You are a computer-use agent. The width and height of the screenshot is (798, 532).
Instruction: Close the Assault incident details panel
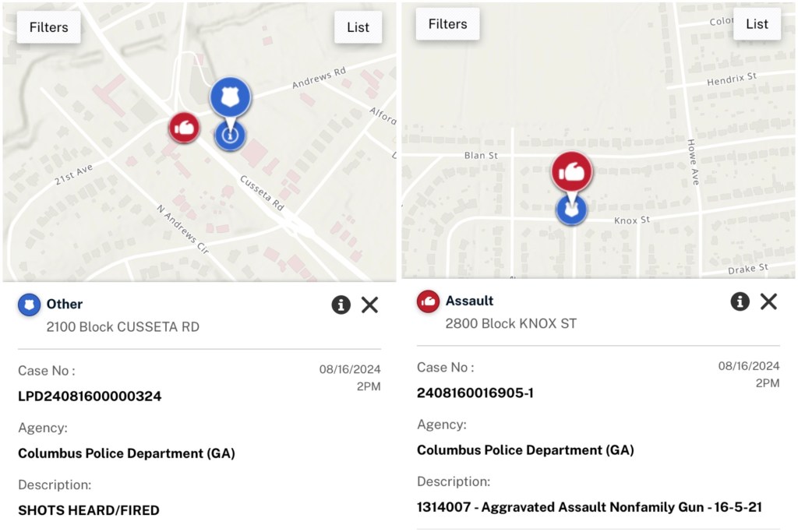point(769,301)
